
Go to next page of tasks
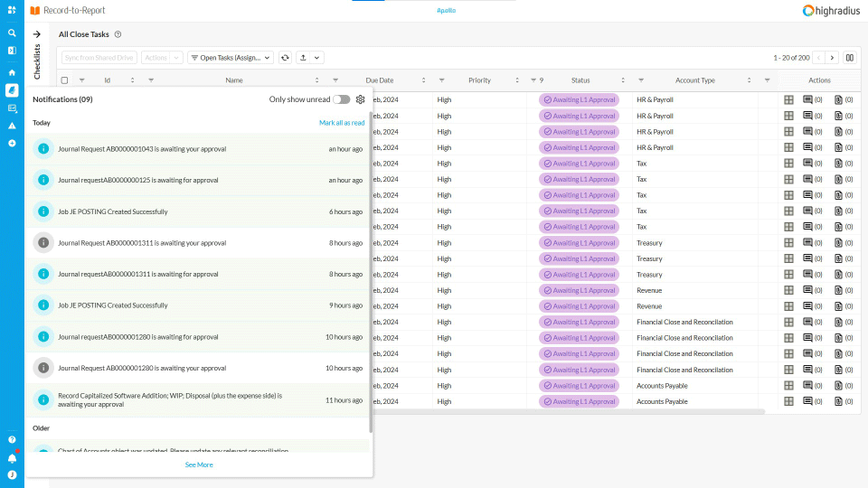coord(832,58)
